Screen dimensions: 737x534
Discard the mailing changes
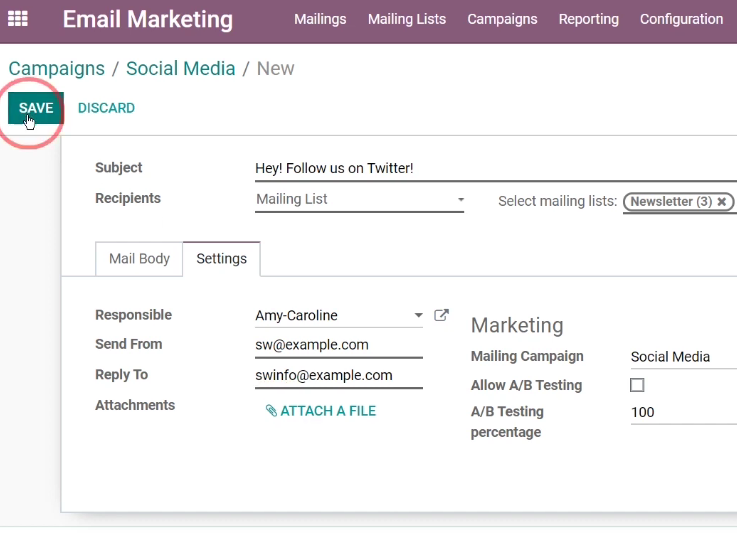(x=106, y=108)
